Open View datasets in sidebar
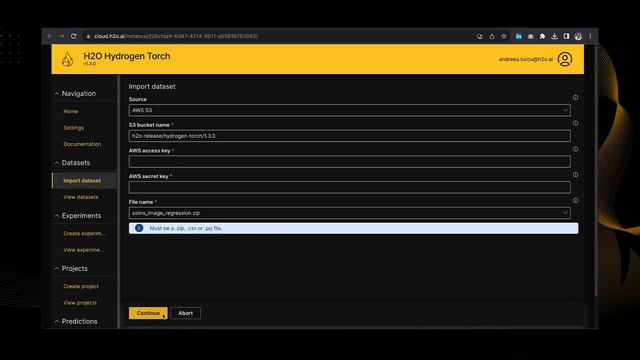640x360 pixels. [81, 197]
